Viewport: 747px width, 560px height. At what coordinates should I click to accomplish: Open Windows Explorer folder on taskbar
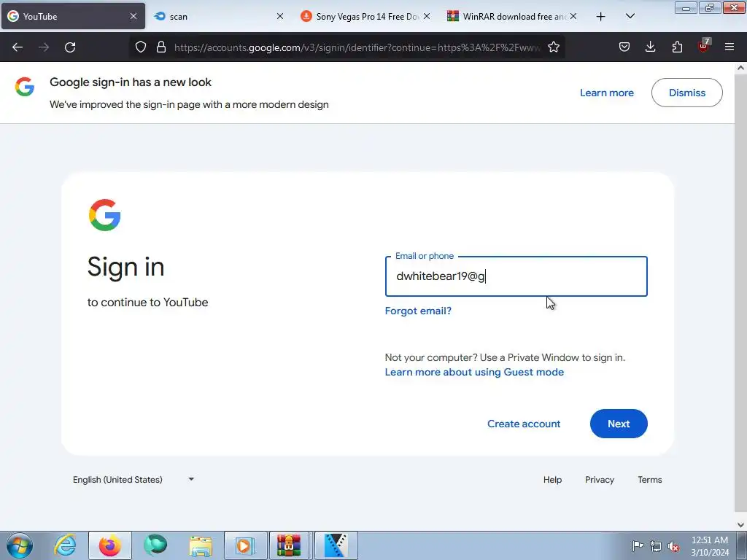pos(201,545)
